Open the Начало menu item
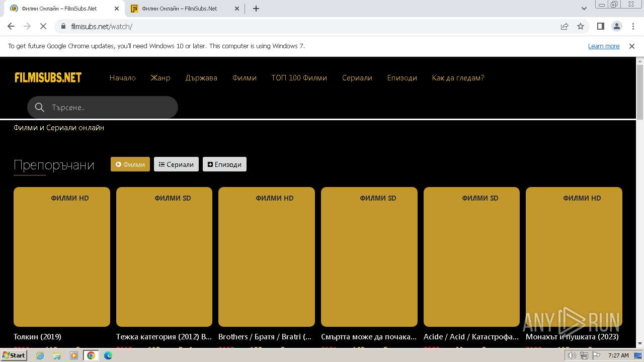Screen dimensions: 644x362 pyautogui.click(x=123, y=77)
